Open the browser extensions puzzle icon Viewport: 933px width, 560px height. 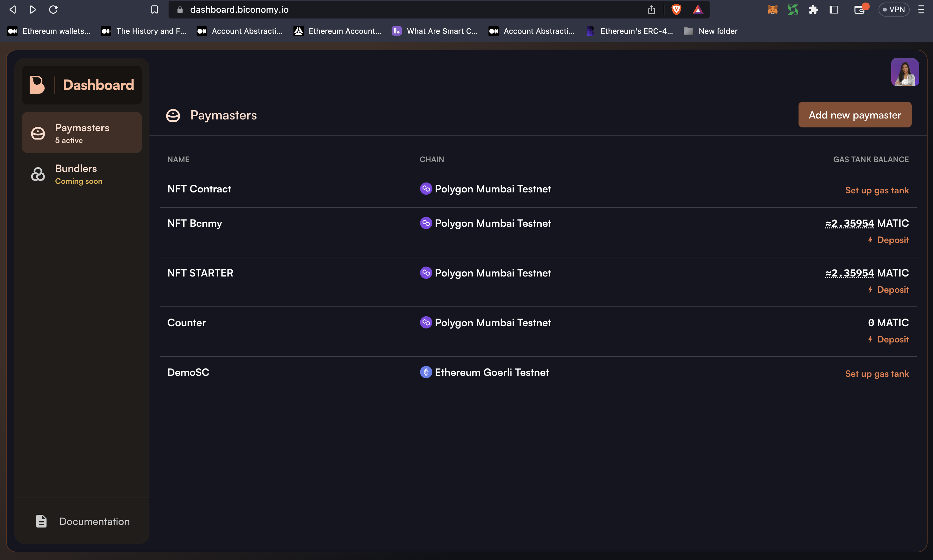[x=813, y=10]
